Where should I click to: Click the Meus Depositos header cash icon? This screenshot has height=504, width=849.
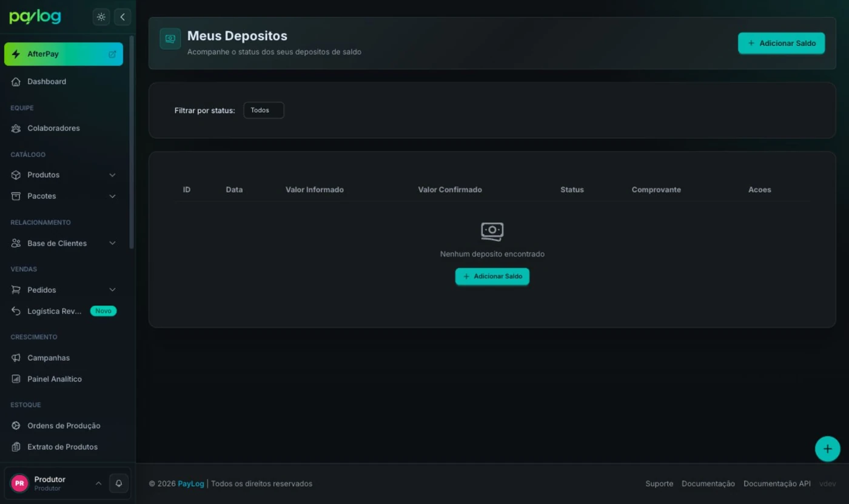pyautogui.click(x=170, y=39)
